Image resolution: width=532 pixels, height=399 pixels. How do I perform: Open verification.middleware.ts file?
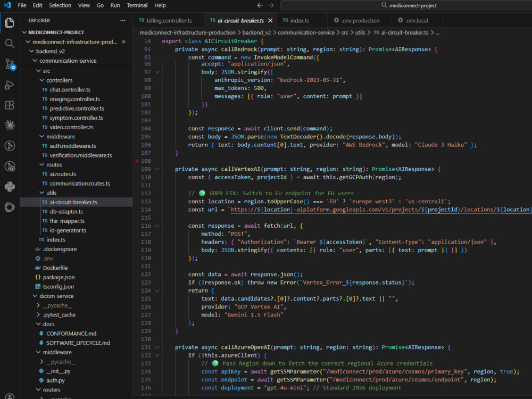point(81,155)
